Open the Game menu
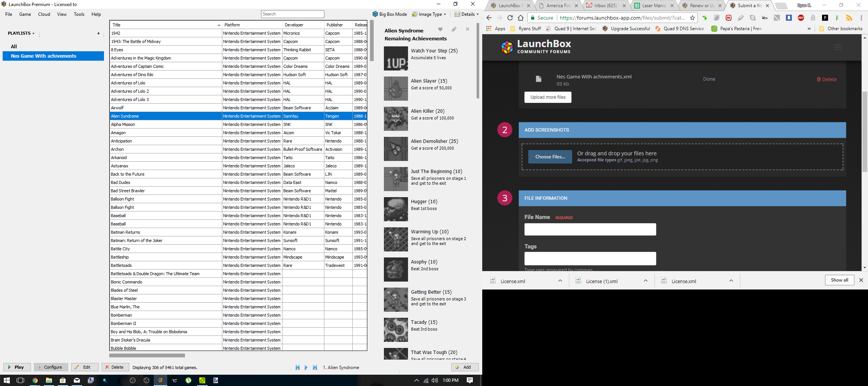Image resolution: width=868 pixels, height=386 pixels. pyautogui.click(x=25, y=14)
